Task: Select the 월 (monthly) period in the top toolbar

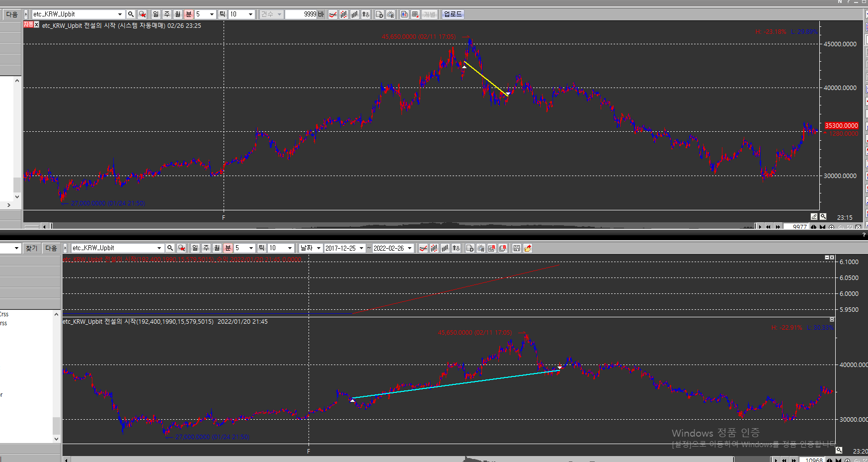Action: [x=178, y=14]
